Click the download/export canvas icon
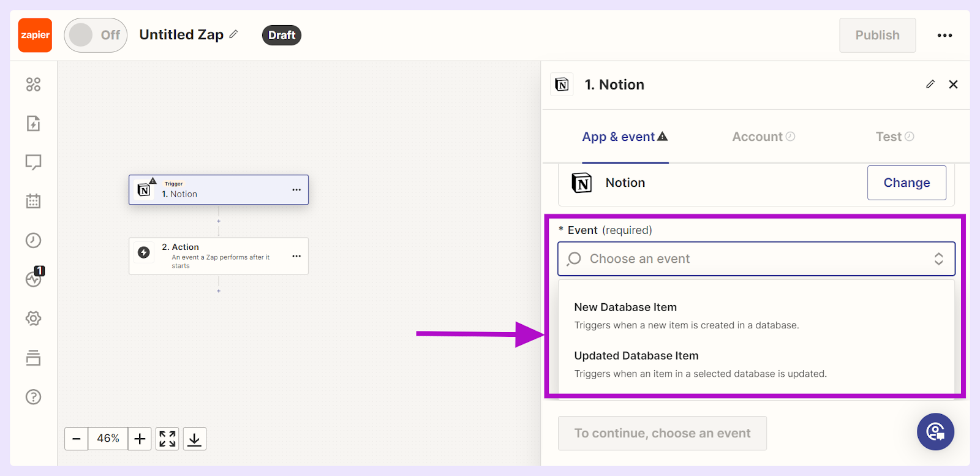The image size is (980, 476). coord(194,439)
